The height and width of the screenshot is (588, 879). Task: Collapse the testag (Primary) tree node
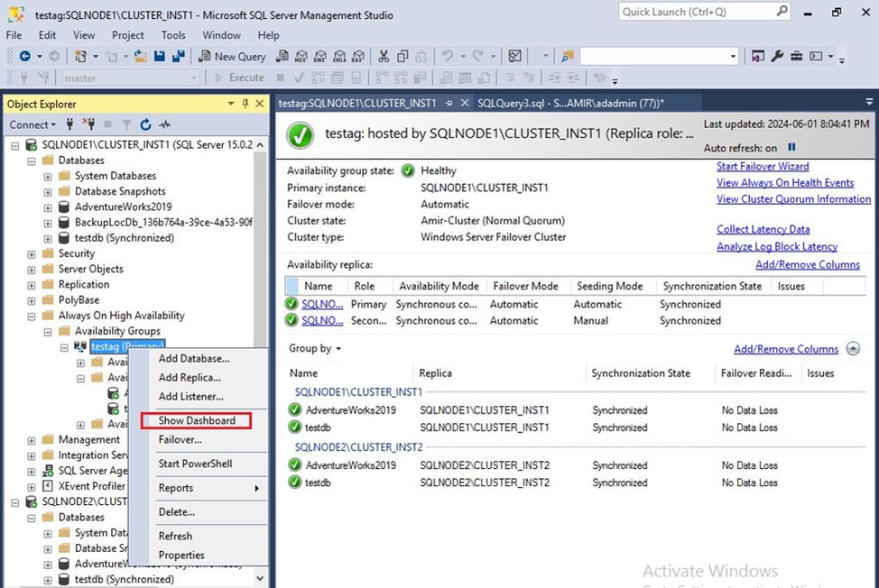pos(65,346)
